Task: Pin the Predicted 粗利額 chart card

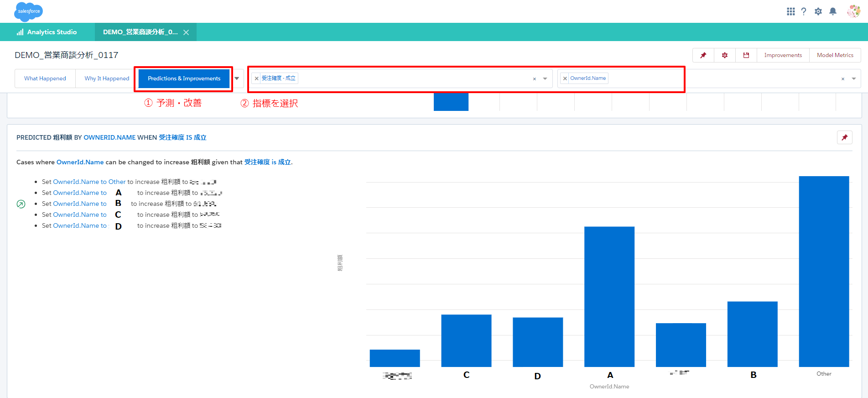Action: coord(845,137)
